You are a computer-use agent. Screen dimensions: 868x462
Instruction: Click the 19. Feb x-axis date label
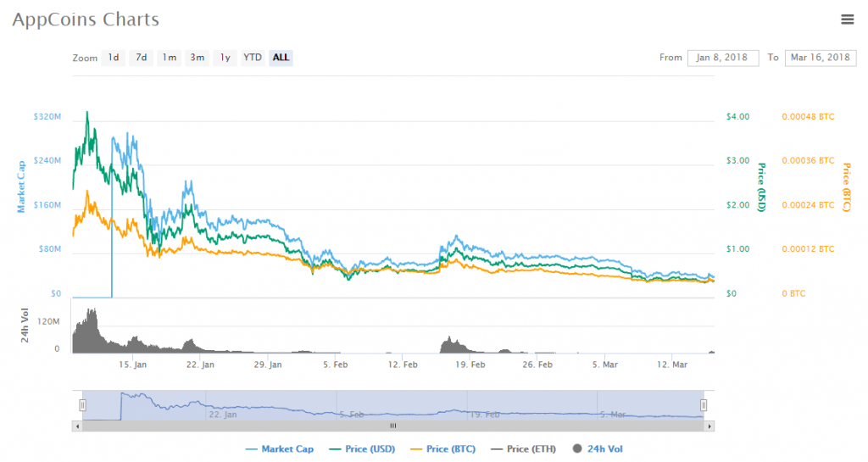click(x=470, y=365)
